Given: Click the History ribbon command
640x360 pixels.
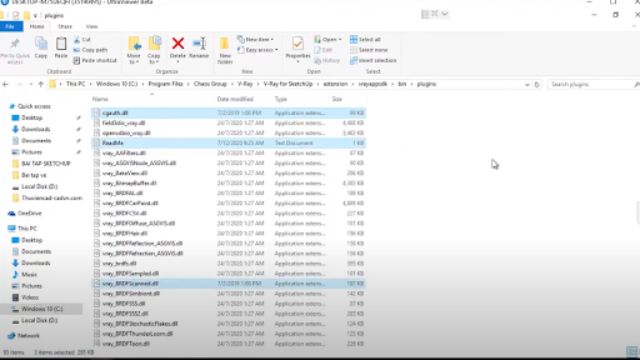Looking at the screenshot, I should click(x=327, y=60).
